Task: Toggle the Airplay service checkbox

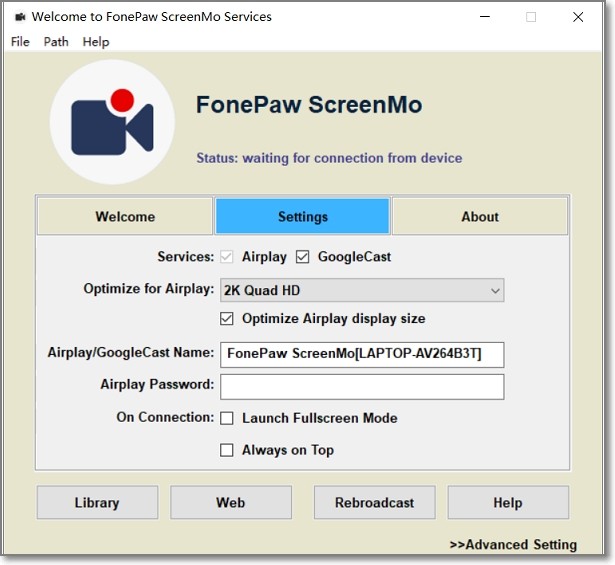Action: pos(226,257)
